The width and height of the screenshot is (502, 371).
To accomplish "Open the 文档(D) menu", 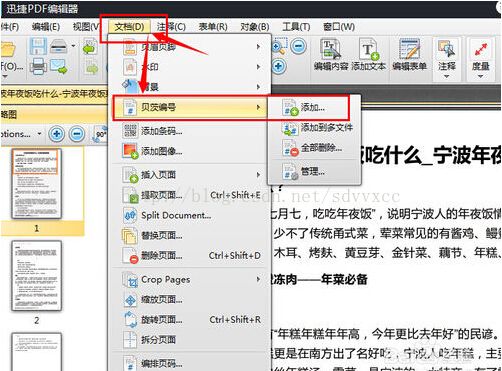I will click(129, 27).
